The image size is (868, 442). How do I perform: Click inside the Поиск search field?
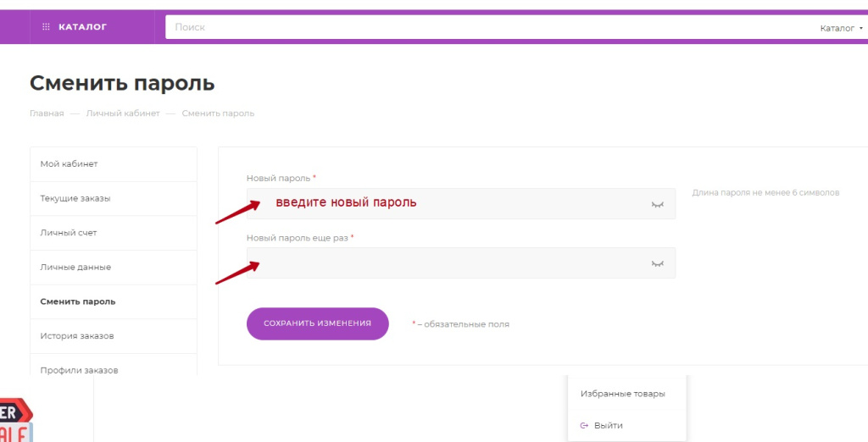point(483,27)
